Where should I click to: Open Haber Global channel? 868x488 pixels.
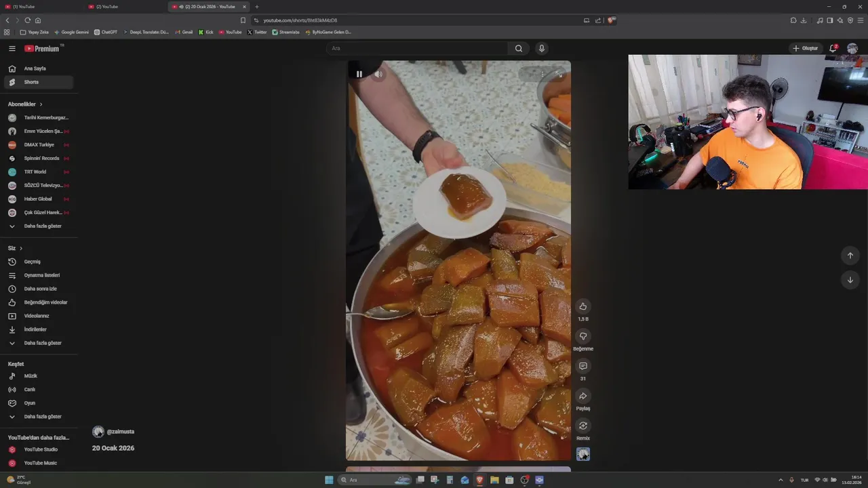(39, 199)
